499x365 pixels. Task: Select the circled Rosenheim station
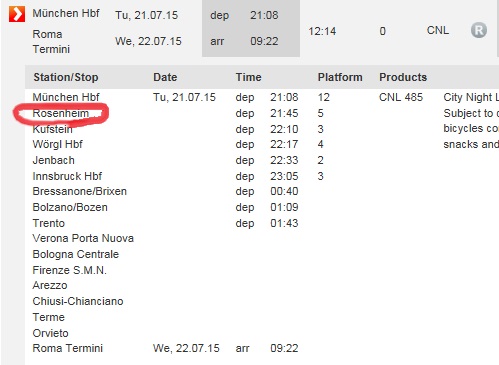click(61, 113)
